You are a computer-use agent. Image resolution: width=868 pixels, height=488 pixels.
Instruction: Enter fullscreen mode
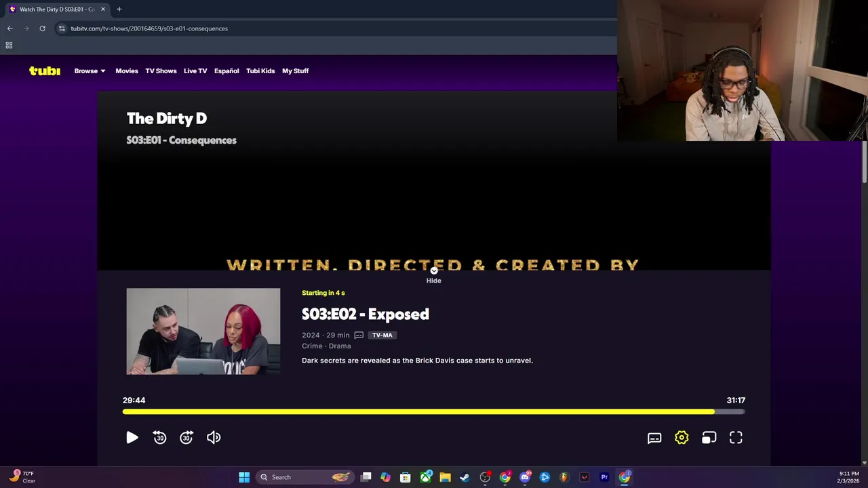pos(736,438)
